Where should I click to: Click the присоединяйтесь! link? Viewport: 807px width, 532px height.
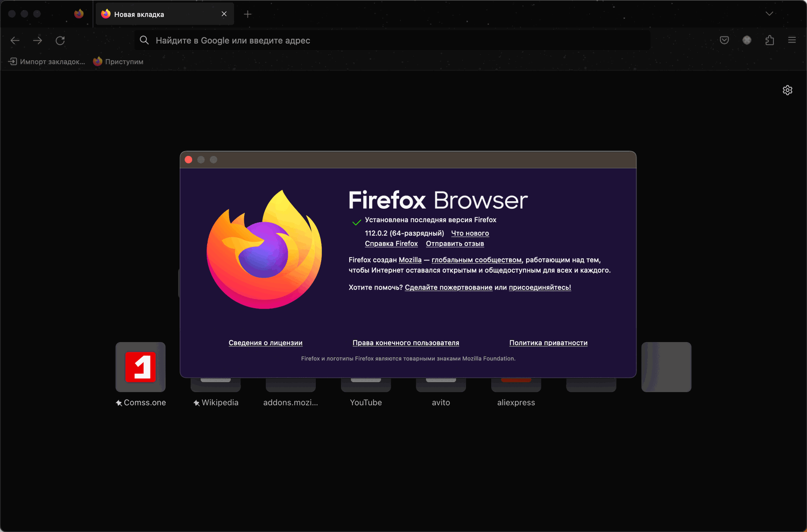(x=540, y=288)
